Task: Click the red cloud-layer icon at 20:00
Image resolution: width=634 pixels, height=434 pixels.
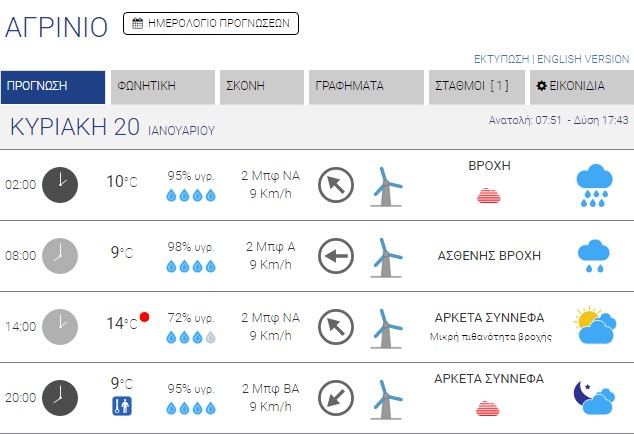Action: [488, 407]
